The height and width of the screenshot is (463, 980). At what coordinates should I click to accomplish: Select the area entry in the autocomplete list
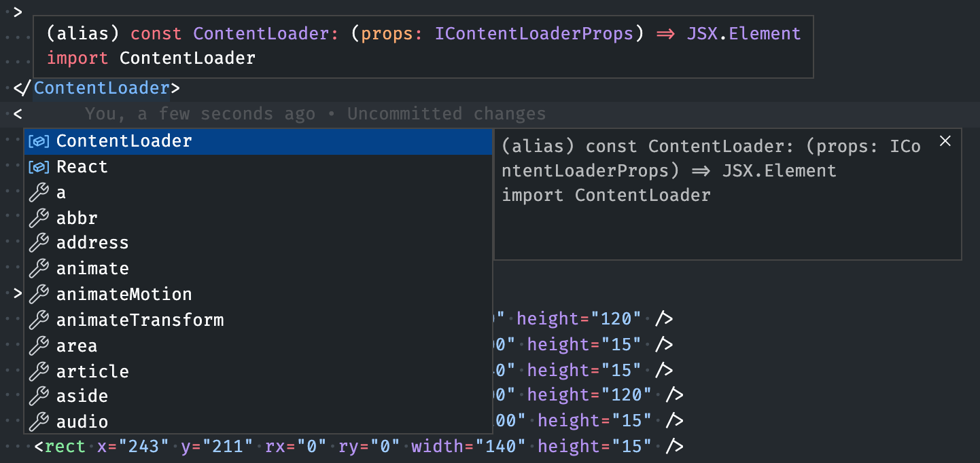point(76,346)
